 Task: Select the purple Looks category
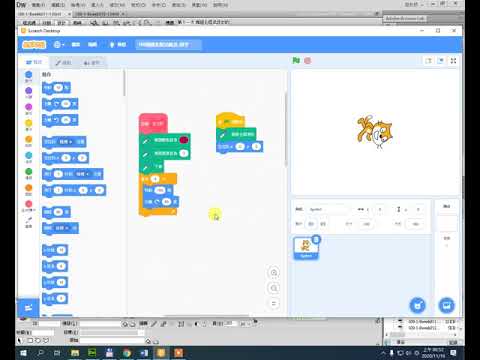coord(29,93)
